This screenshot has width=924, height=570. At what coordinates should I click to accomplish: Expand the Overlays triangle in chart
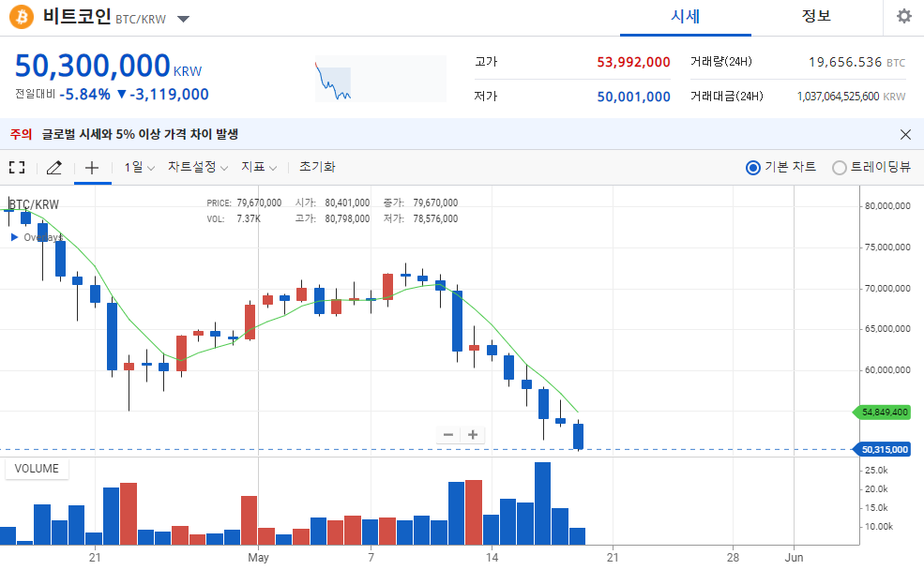[x=15, y=237]
